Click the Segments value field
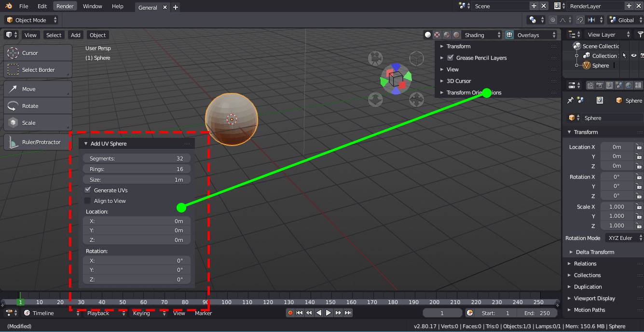 coord(137,159)
